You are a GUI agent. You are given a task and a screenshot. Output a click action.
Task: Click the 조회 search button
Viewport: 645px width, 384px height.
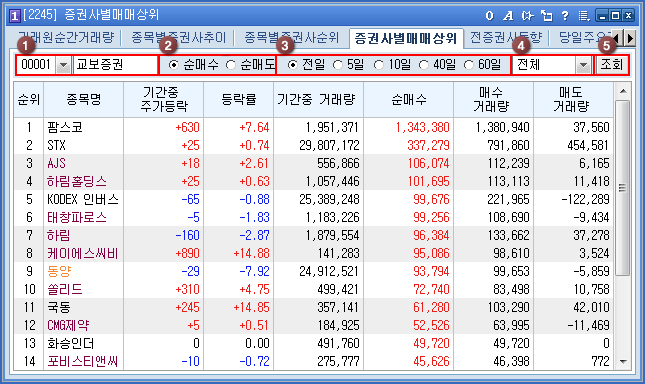612,65
